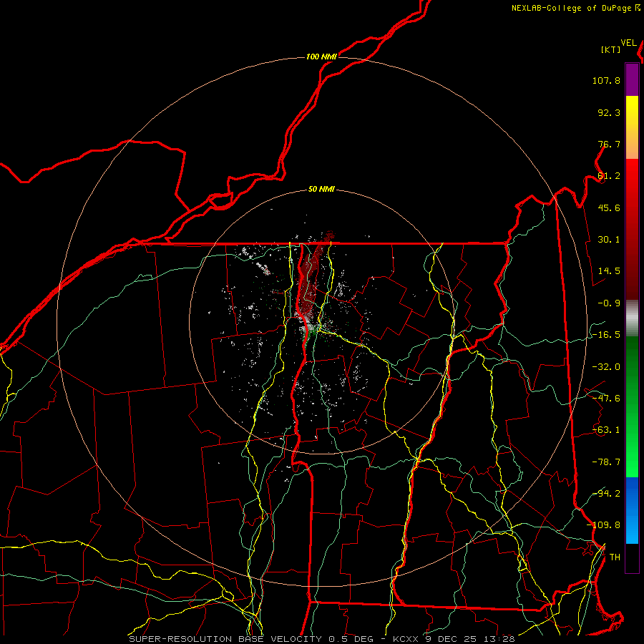This screenshot has width=644, height=644.
Task: Click the 76.7 velocity scale value
Action: [609, 144]
